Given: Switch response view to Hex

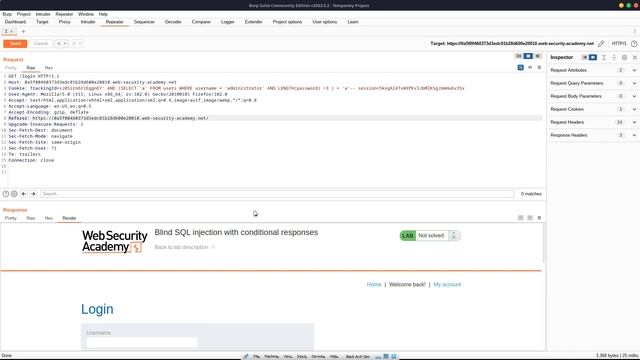Looking at the screenshot, I should click(49, 218).
